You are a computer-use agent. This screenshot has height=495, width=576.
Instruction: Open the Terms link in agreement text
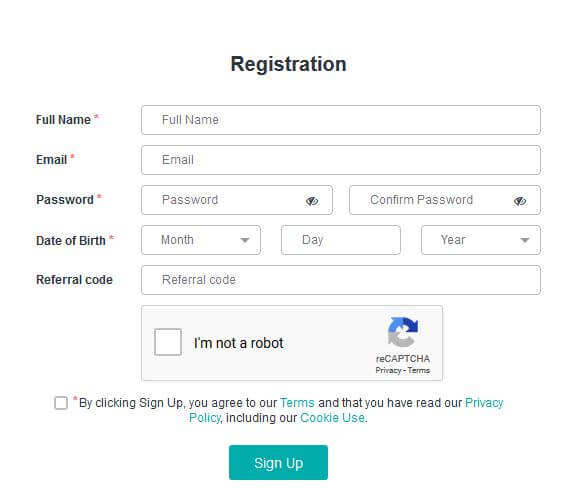297,403
